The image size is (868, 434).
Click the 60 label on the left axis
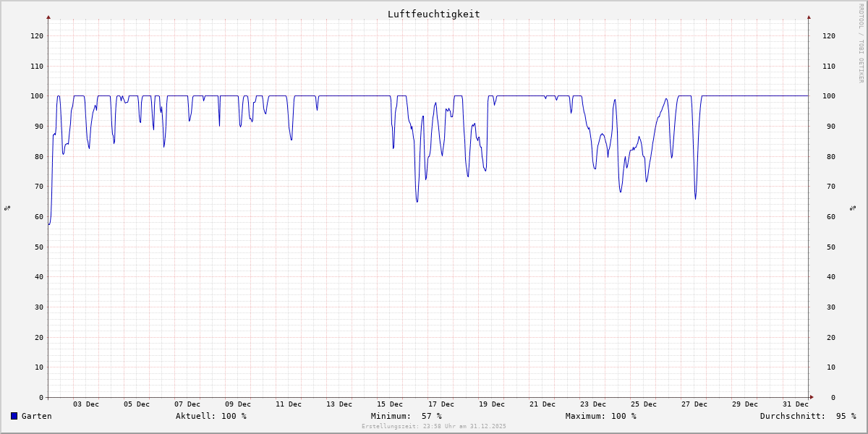(39, 216)
